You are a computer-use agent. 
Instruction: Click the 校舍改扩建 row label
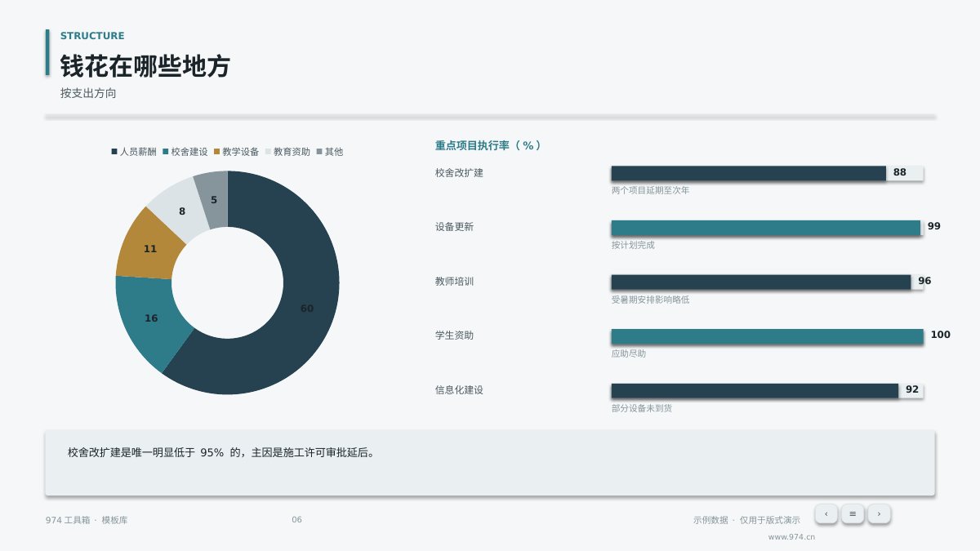459,173
